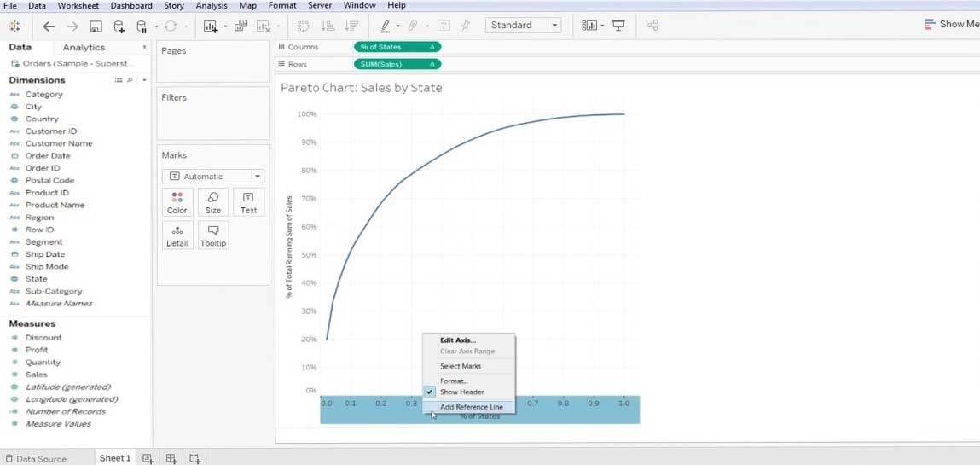Click the Tooltip button on Marks card

(213, 236)
